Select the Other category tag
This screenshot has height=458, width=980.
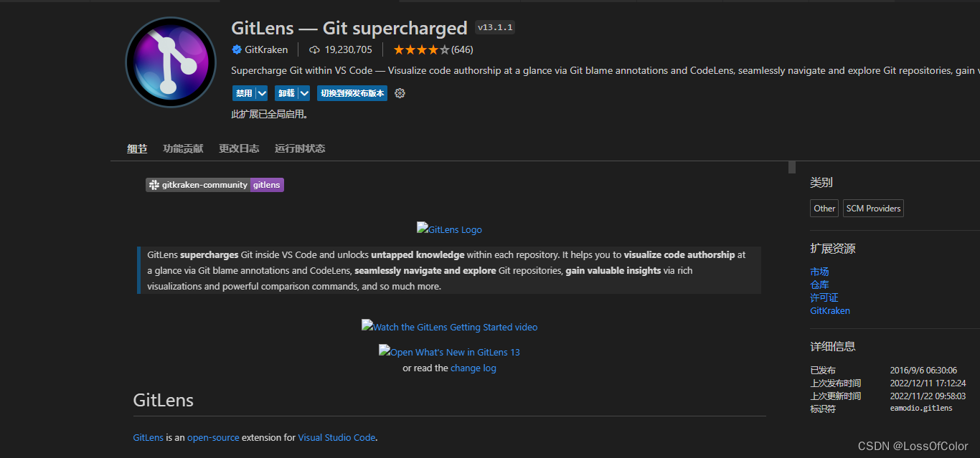[x=824, y=209]
